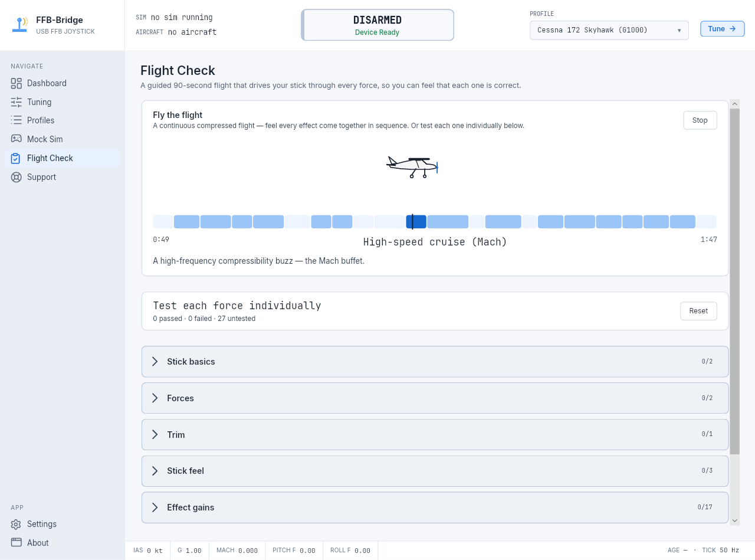Viewport: 755px width, 560px height.
Task: Click the ROLL F 0.00 status entry
Action: tap(350, 551)
